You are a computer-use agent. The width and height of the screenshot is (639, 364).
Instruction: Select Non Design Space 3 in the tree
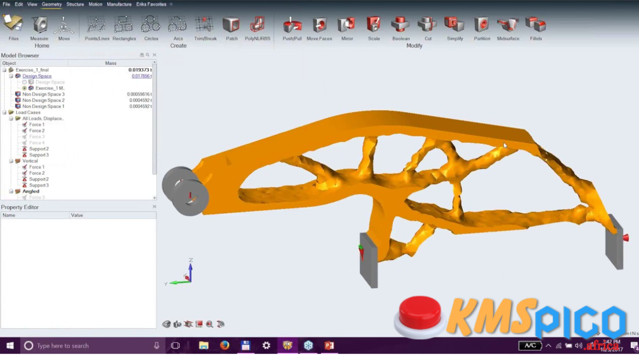[43, 94]
